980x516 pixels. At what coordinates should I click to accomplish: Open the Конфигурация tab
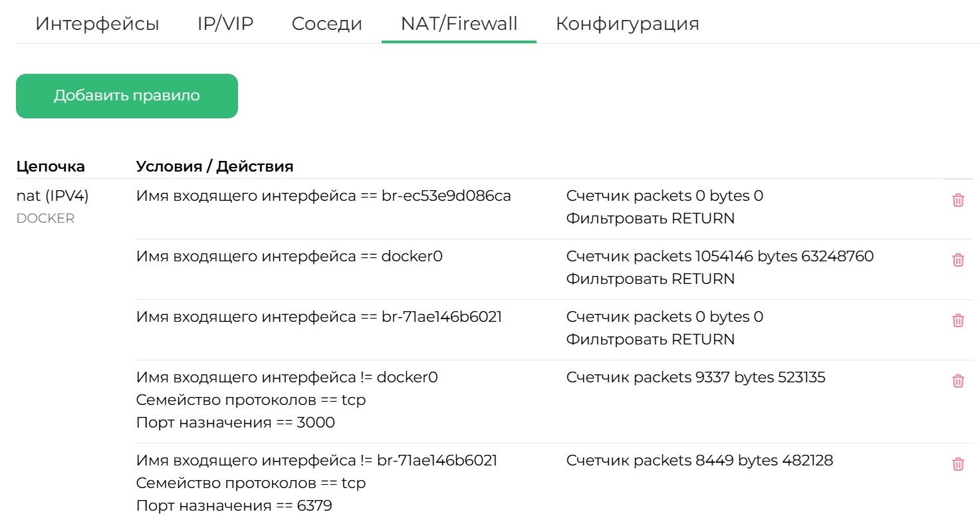[628, 23]
